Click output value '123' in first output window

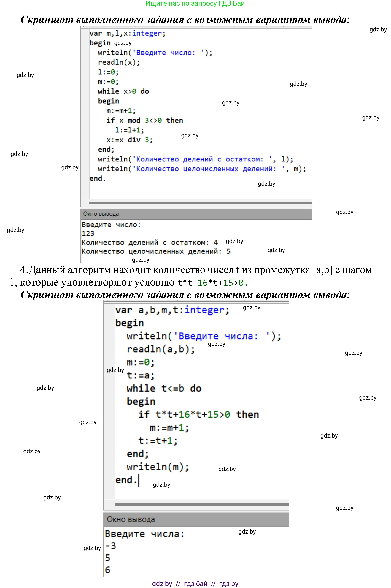(x=88, y=234)
